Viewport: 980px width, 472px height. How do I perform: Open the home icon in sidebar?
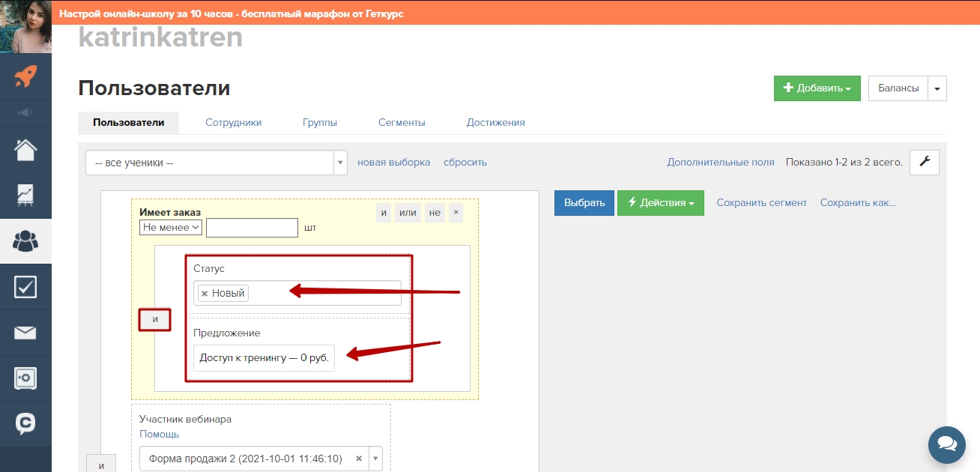pos(25,150)
